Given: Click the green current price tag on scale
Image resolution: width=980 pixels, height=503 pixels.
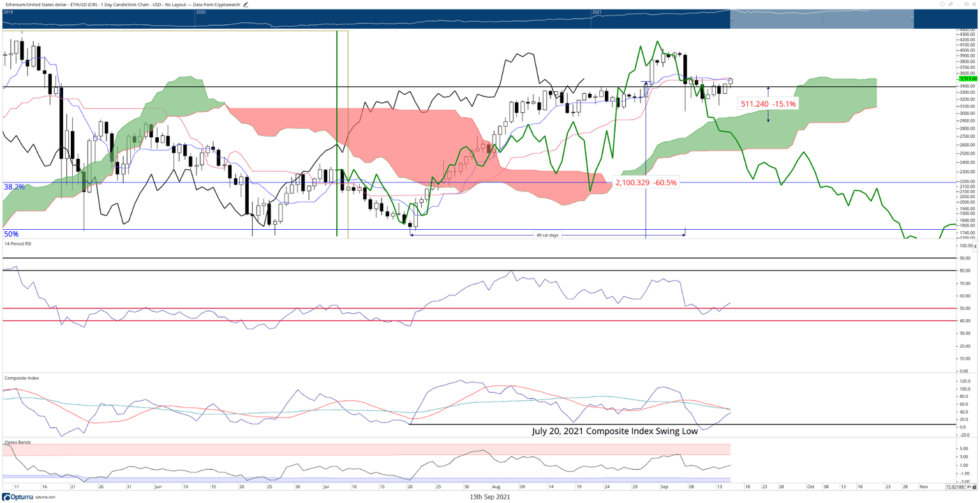Looking at the screenshot, I should tap(969, 79).
